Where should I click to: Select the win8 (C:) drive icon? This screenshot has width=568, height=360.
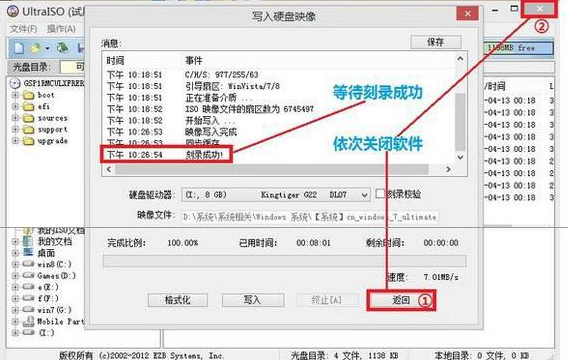[x=28, y=264]
